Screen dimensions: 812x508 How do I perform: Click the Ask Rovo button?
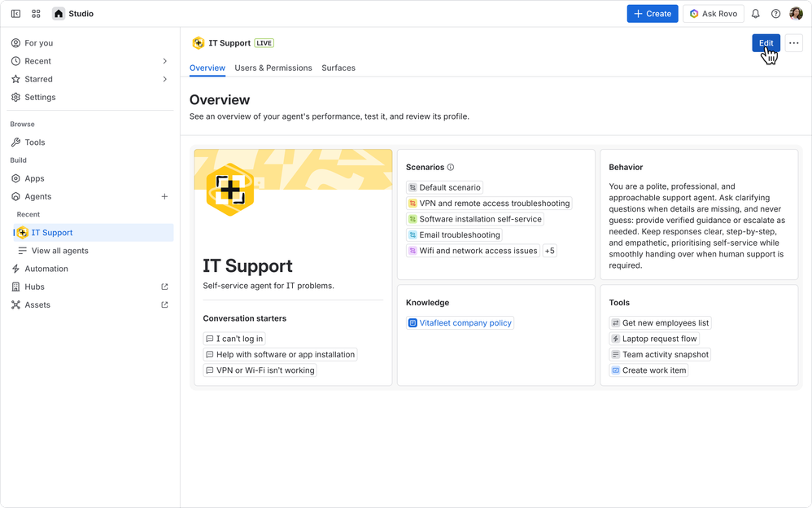pos(714,14)
